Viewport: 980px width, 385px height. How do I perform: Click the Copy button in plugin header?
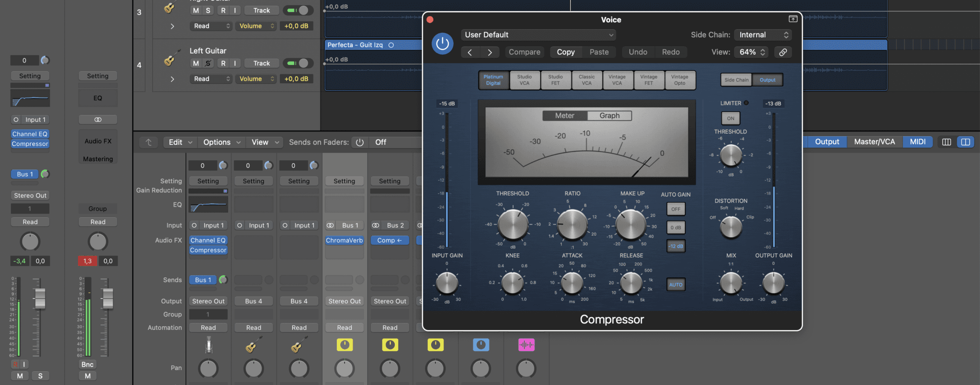565,52
